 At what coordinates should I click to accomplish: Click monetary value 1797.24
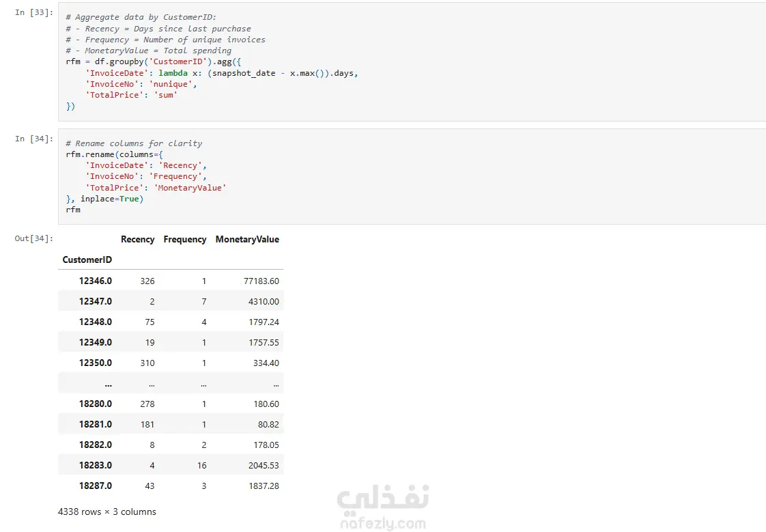[x=264, y=322]
